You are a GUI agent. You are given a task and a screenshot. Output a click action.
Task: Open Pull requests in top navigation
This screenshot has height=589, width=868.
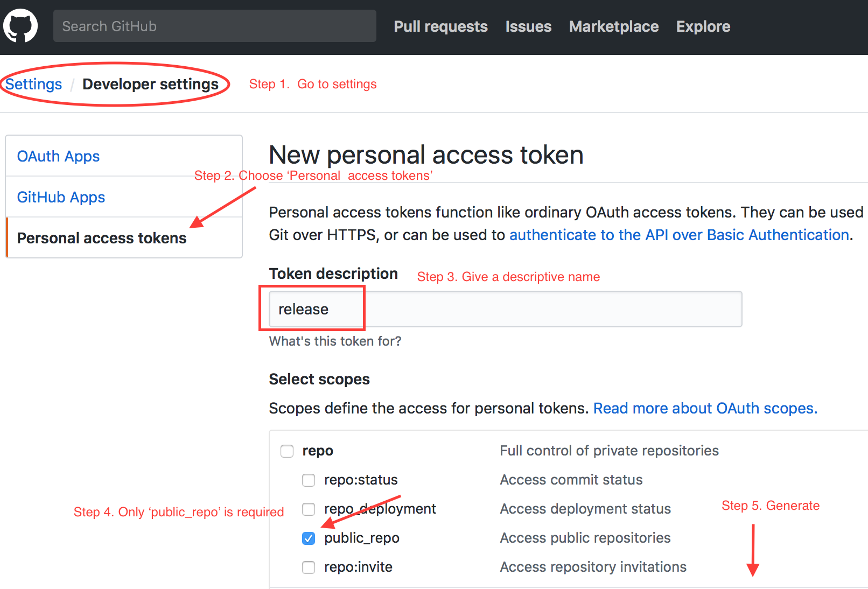(440, 26)
